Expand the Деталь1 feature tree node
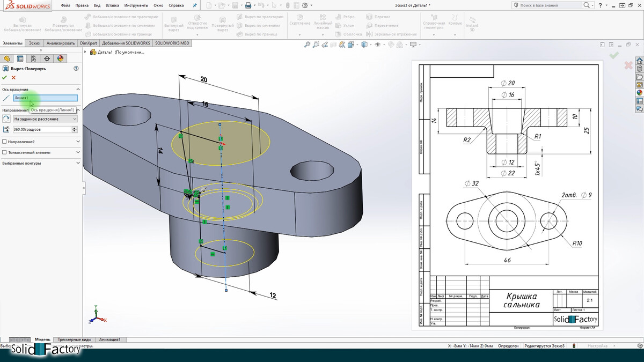This screenshot has height=362, width=644. [x=86, y=52]
